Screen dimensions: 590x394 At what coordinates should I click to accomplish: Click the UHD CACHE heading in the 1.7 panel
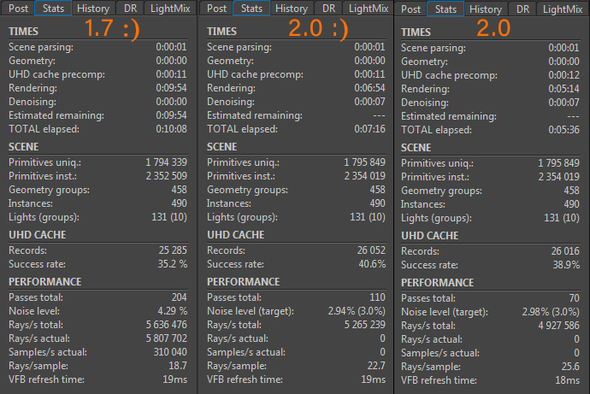37,235
